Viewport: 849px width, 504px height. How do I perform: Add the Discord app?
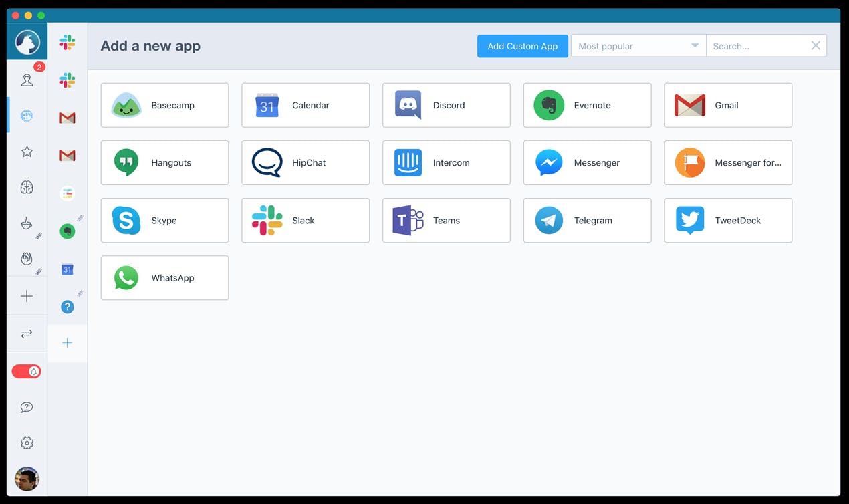click(447, 105)
